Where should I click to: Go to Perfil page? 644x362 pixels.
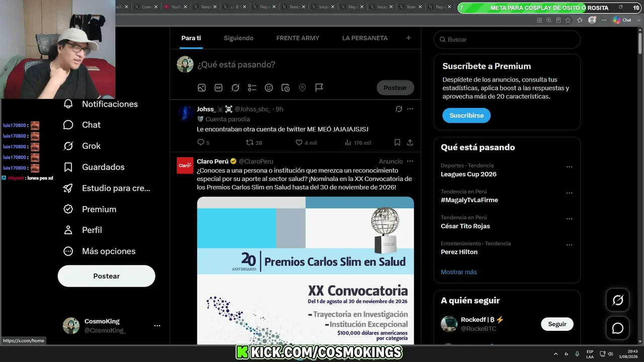[83, 230]
